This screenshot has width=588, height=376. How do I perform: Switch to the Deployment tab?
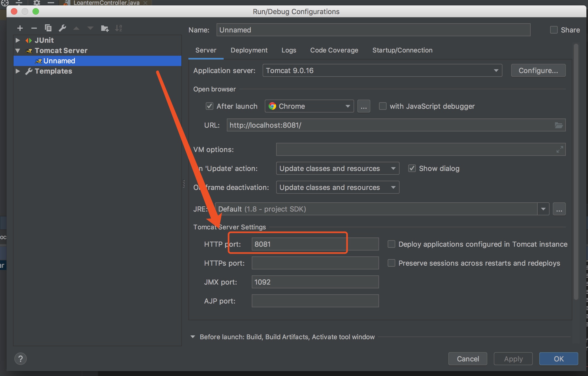(x=249, y=50)
